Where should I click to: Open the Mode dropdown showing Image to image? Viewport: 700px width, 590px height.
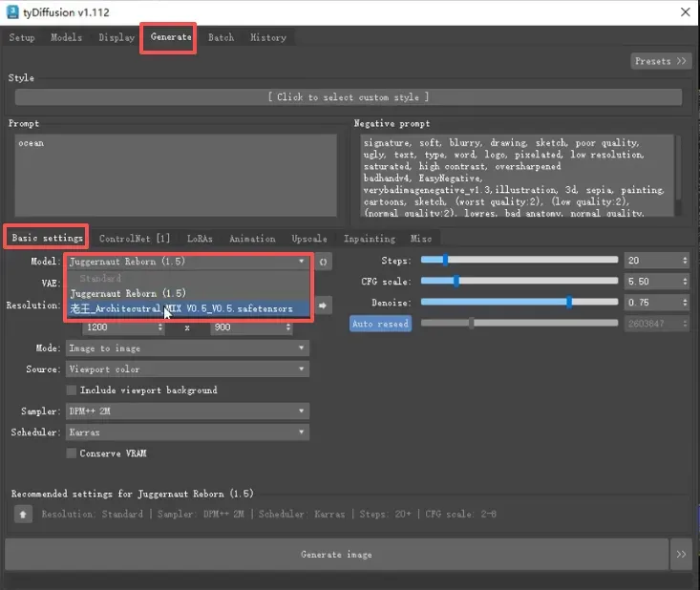[x=187, y=348]
